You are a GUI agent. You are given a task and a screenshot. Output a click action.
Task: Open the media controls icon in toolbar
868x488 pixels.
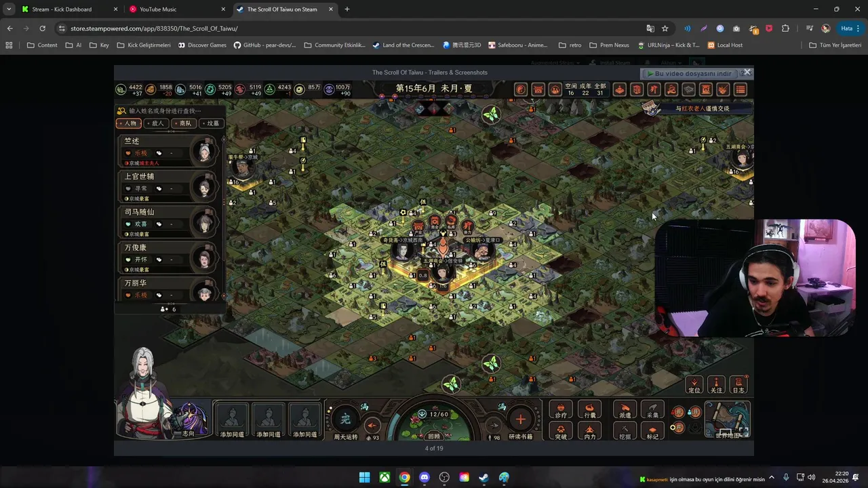(810, 28)
